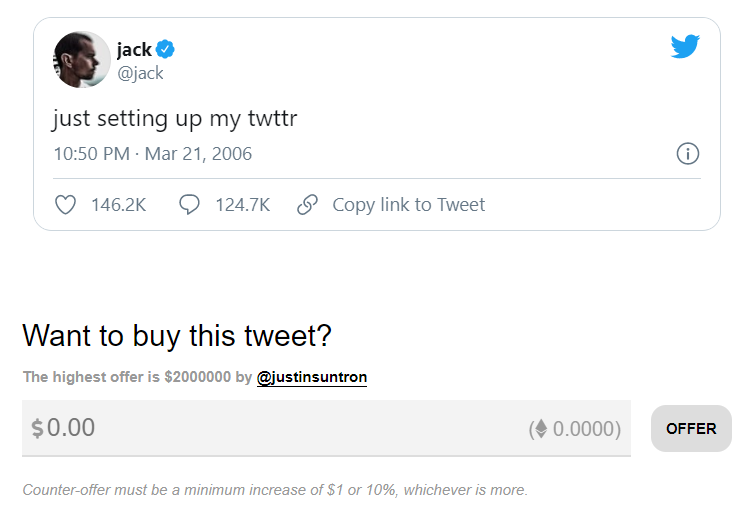747x507 pixels.
Task: Click the 124.7K replies count
Action: point(242,205)
